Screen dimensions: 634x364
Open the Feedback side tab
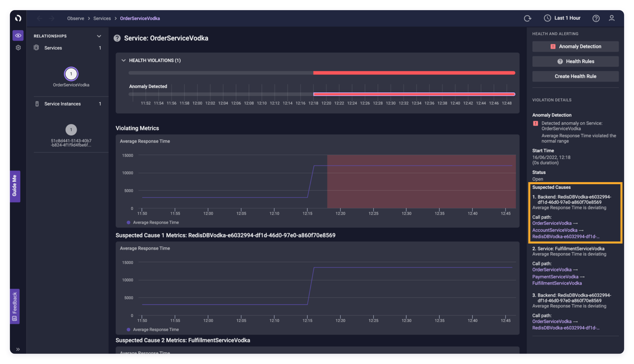pyautogui.click(x=15, y=307)
